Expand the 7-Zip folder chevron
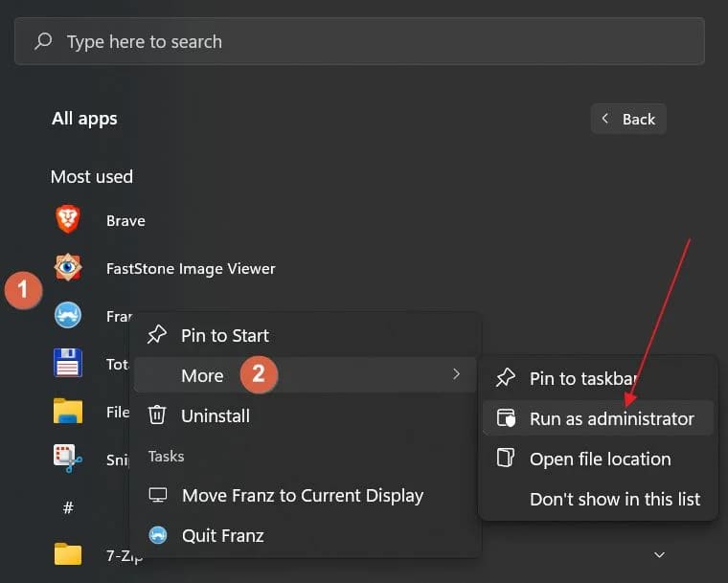 [659, 554]
